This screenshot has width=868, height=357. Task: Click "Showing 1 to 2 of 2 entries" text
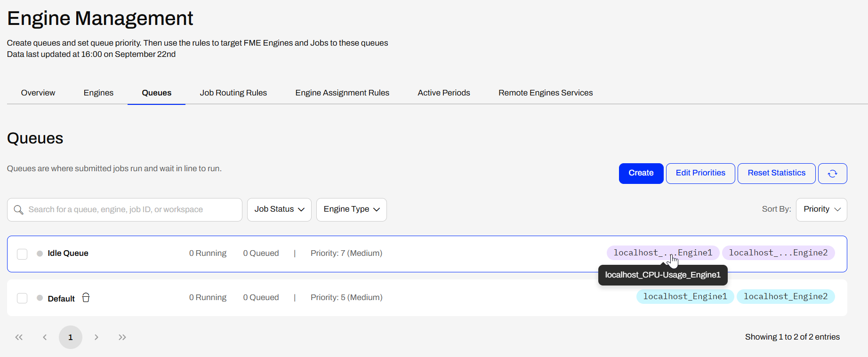[x=792, y=337]
